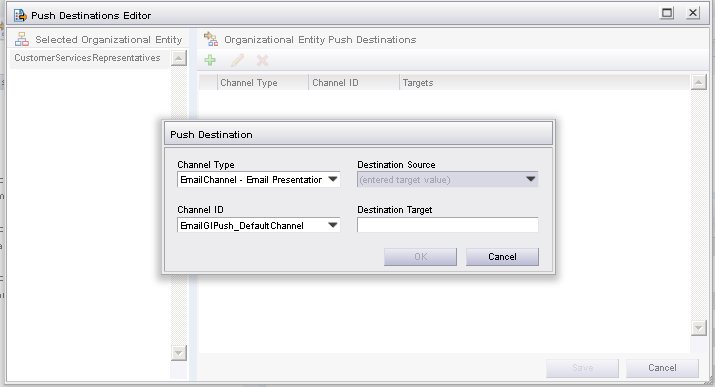The width and height of the screenshot is (715, 387).
Task: Cancel the Push Destinations Editor
Action: point(662,368)
